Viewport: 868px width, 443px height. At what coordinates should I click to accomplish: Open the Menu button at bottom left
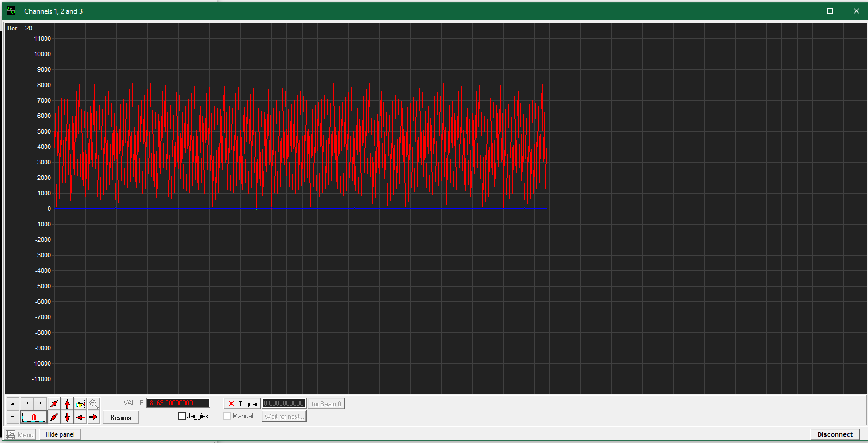pyautogui.click(x=21, y=434)
